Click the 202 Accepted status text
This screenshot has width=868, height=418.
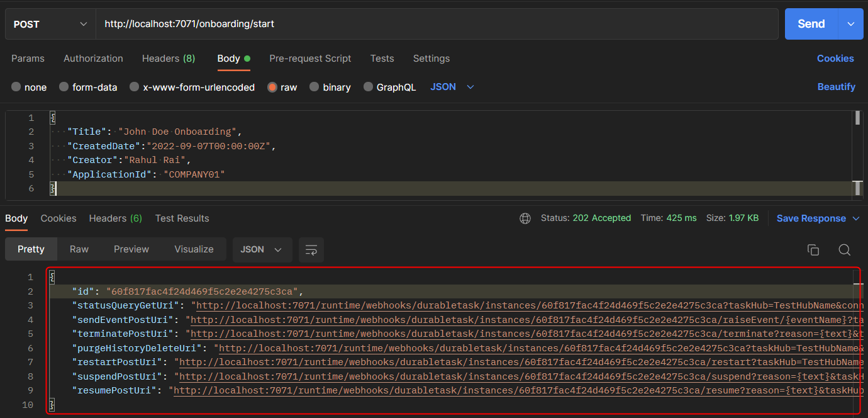601,218
